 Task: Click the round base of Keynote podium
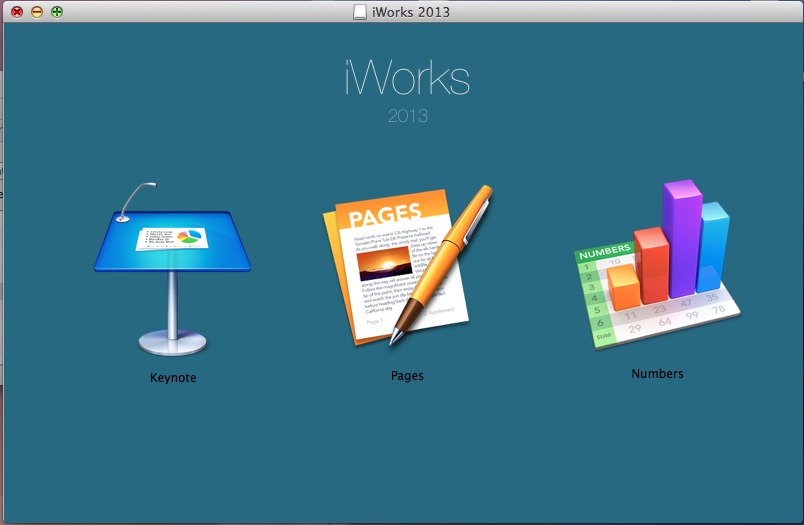pos(172,343)
